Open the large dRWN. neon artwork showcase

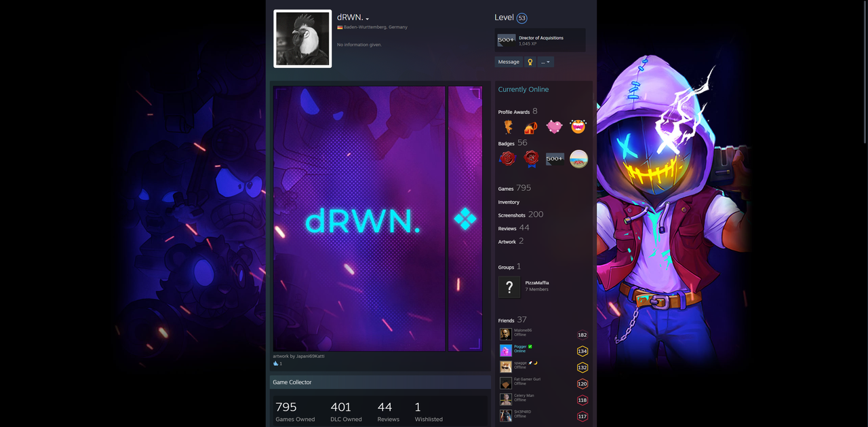pos(359,219)
